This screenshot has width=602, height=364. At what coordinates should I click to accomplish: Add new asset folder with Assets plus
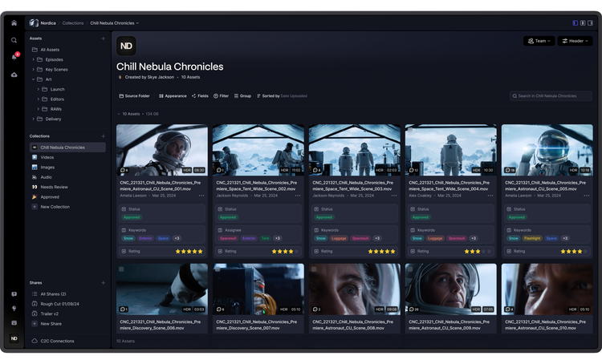pos(104,38)
